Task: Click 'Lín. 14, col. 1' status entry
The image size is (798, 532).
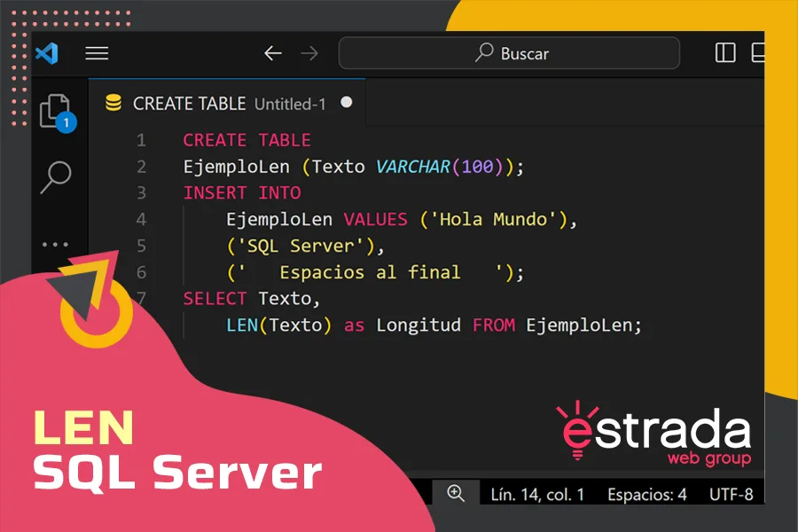Action: click(537, 495)
